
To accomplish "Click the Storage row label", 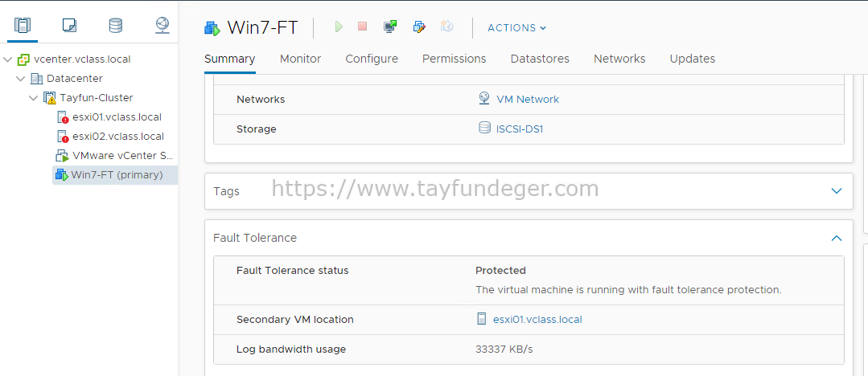I will 257,129.
